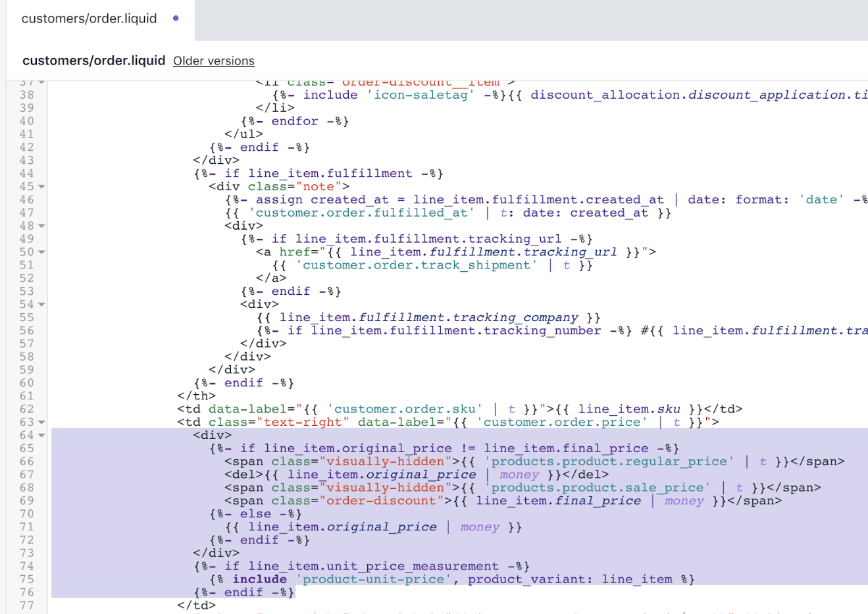868x614 pixels.
Task: Fold the selected div at line 64
Action: coord(41,436)
